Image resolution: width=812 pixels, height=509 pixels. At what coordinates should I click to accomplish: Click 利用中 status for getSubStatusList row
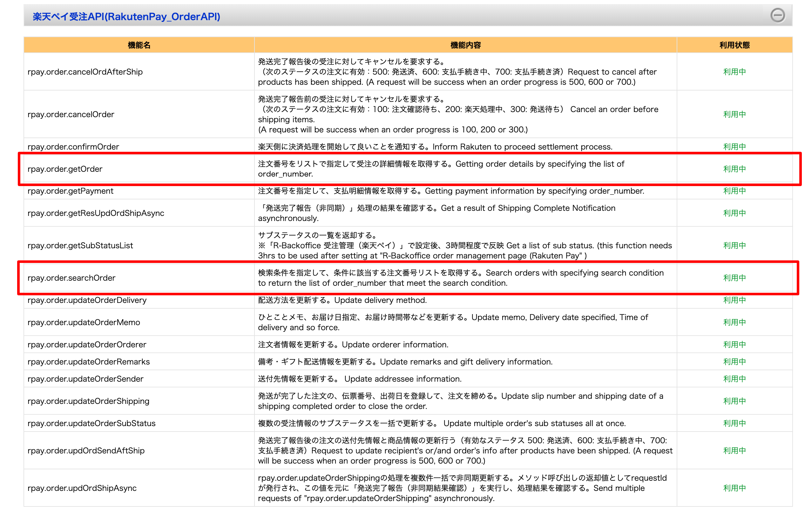coord(734,245)
